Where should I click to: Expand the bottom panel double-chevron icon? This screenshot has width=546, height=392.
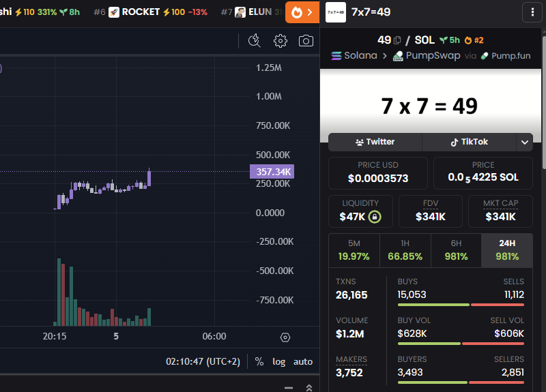coord(309,387)
